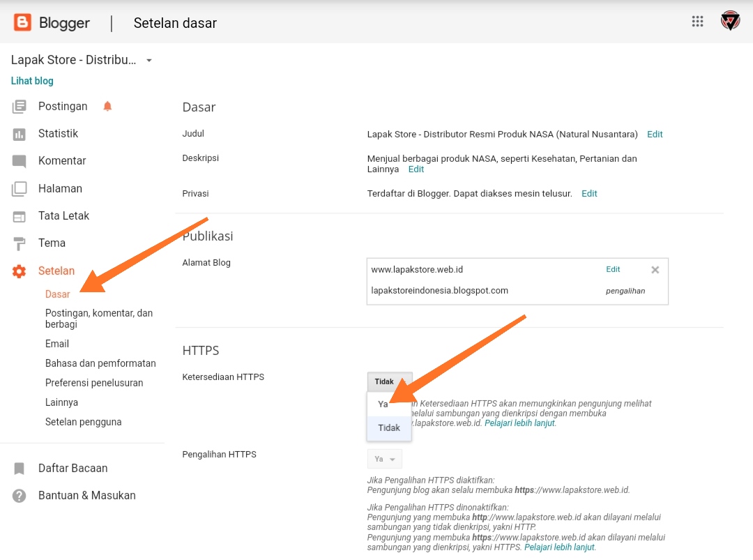
Task: Expand the blog selector dropdown arrow
Action: click(149, 61)
